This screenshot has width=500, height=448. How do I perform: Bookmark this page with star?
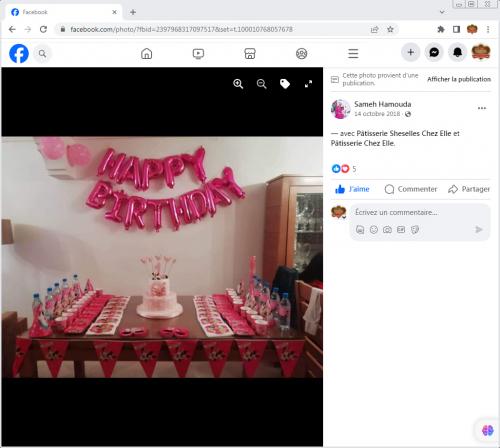(390, 29)
